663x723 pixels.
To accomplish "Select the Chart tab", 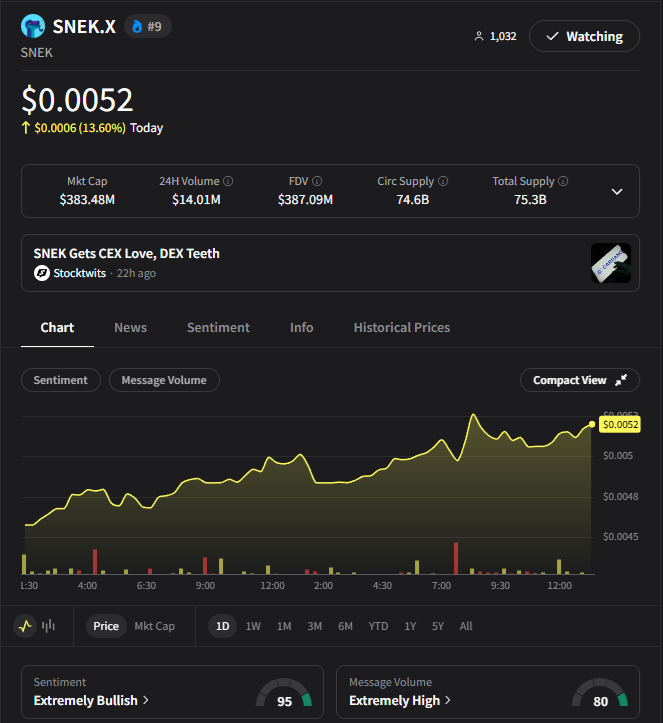I will [57, 327].
